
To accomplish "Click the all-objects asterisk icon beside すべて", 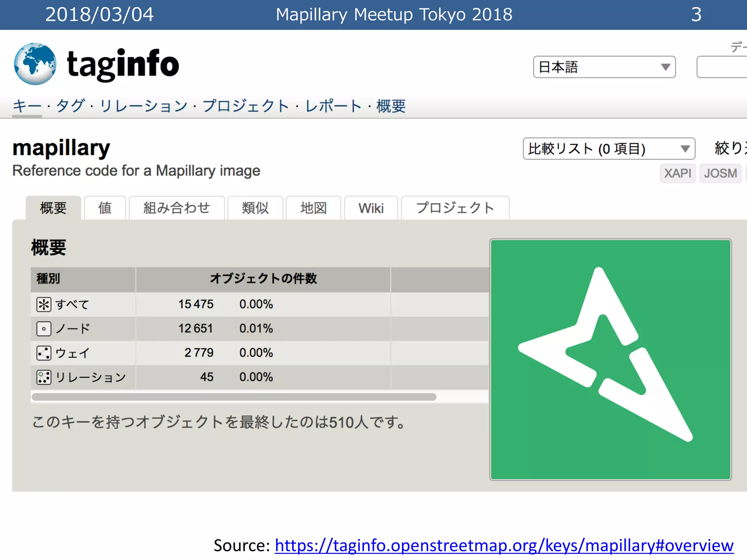I will [44, 304].
